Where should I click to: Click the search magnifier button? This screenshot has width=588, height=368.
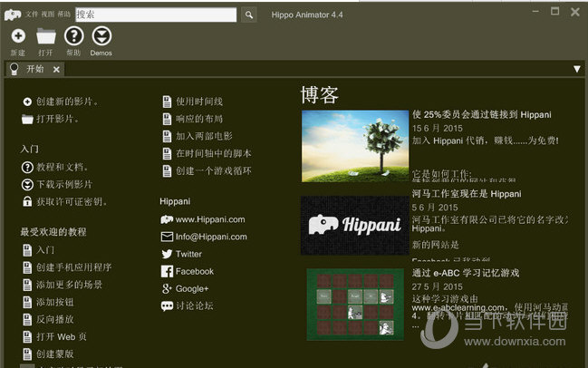[249, 15]
